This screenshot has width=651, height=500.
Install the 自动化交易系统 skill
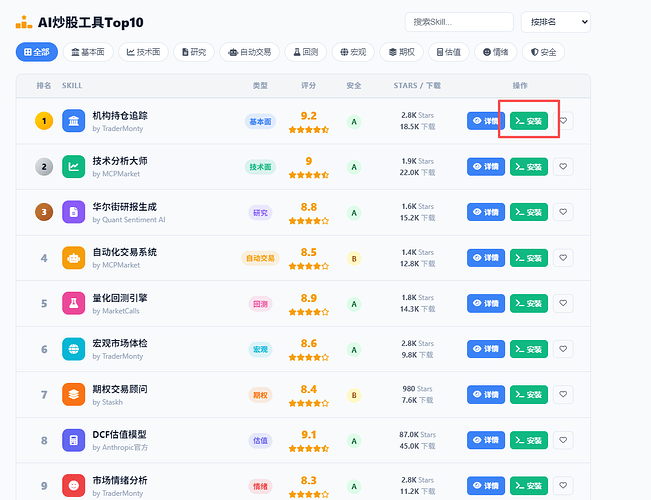click(x=529, y=257)
